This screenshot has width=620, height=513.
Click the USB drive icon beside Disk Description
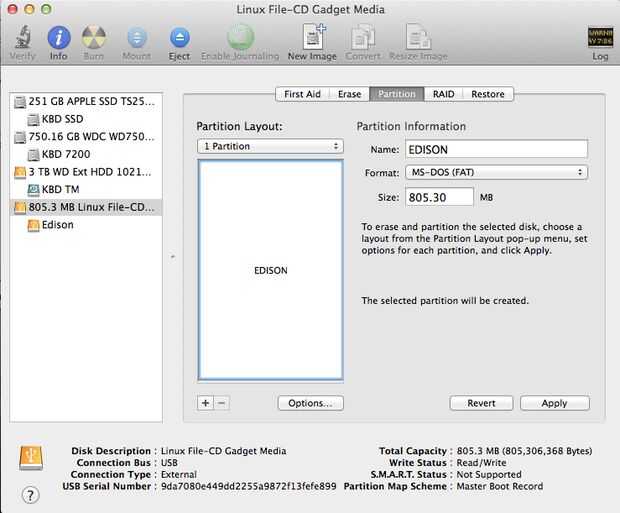(31, 458)
